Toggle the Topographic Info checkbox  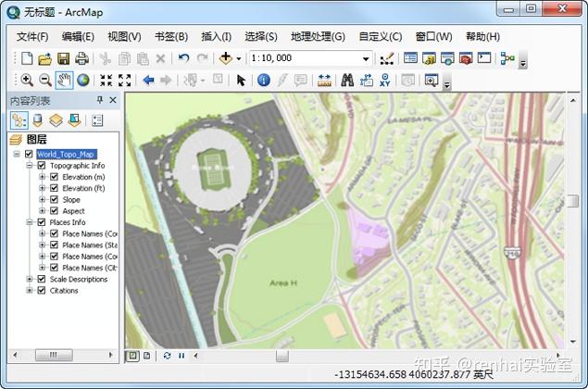coord(42,166)
